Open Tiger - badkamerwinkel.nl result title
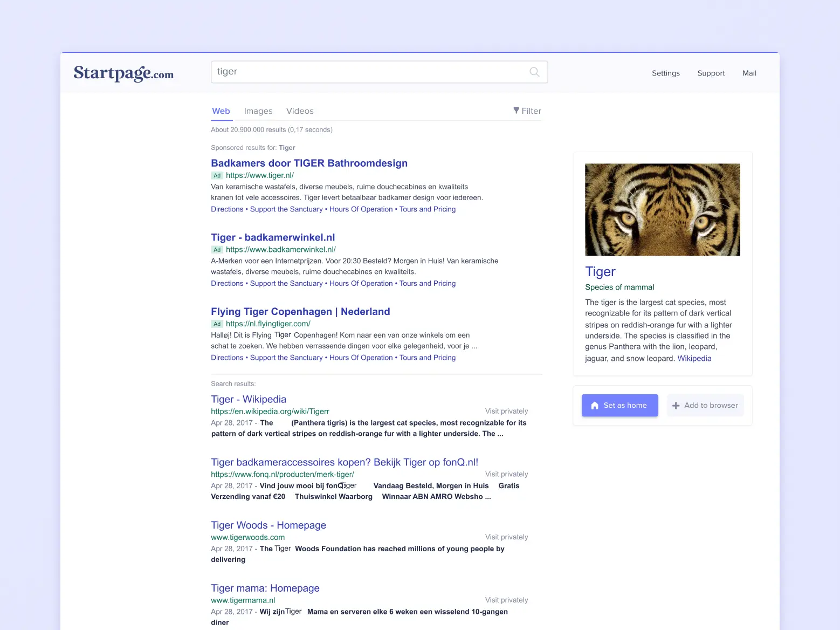This screenshot has width=840, height=630. pyautogui.click(x=273, y=237)
